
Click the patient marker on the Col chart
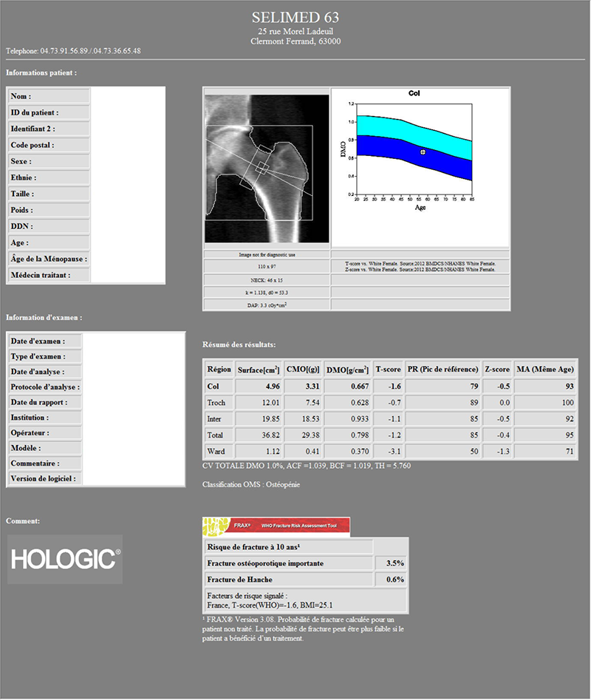(x=423, y=152)
